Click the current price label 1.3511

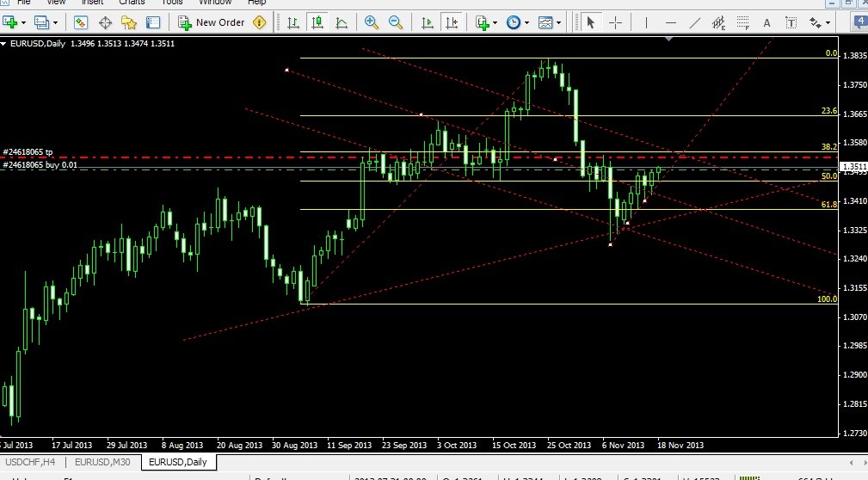(853, 166)
